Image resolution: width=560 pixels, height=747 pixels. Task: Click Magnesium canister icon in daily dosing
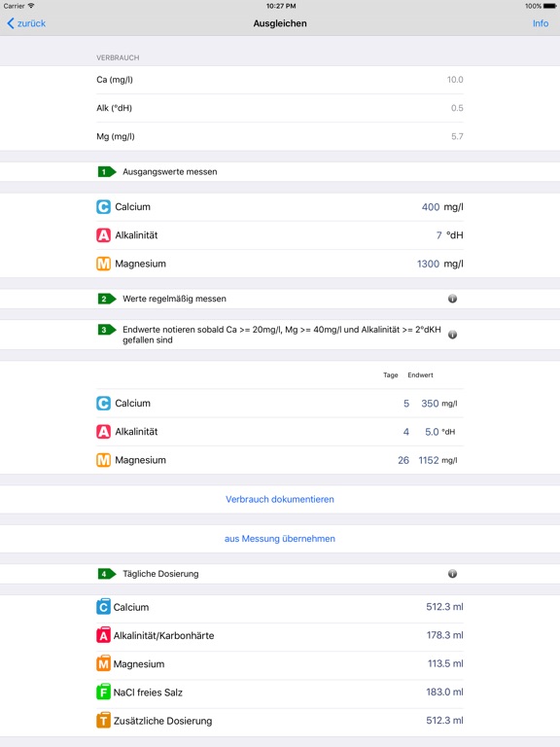103,663
